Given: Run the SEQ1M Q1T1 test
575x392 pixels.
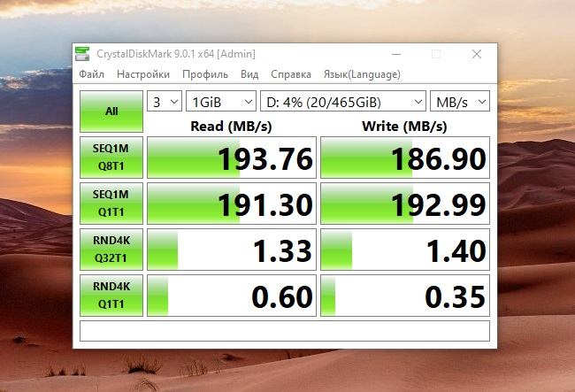Looking at the screenshot, I should [111, 204].
